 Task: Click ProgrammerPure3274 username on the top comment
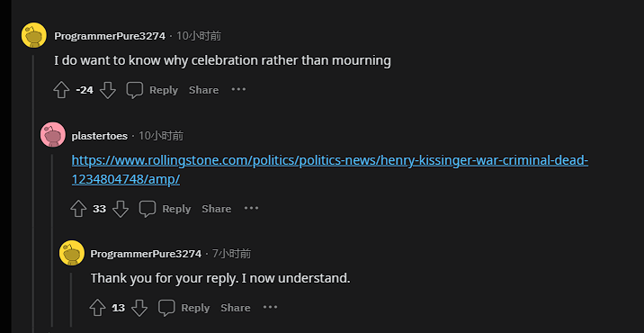pos(110,36)
